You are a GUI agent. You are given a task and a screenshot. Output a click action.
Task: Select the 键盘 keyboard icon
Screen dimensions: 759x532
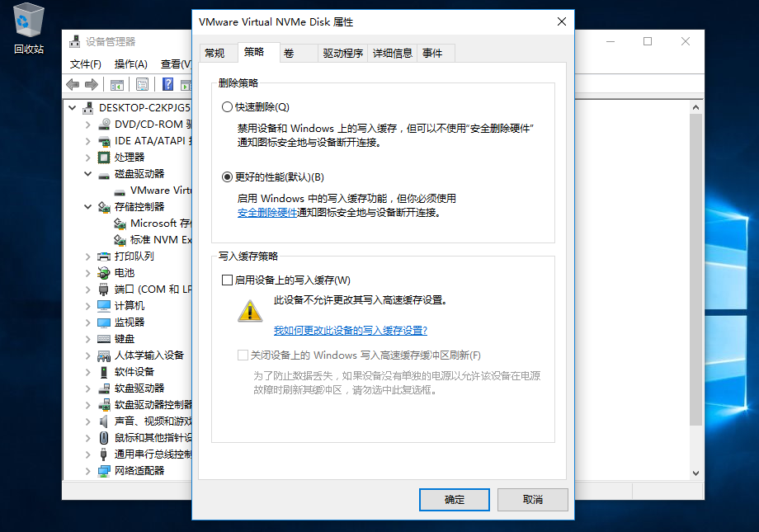coord(104,339)
